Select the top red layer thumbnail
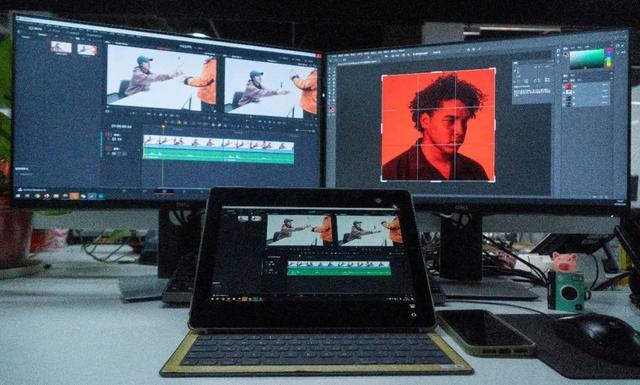Viewport: 640px width, 385px height. 569,87
